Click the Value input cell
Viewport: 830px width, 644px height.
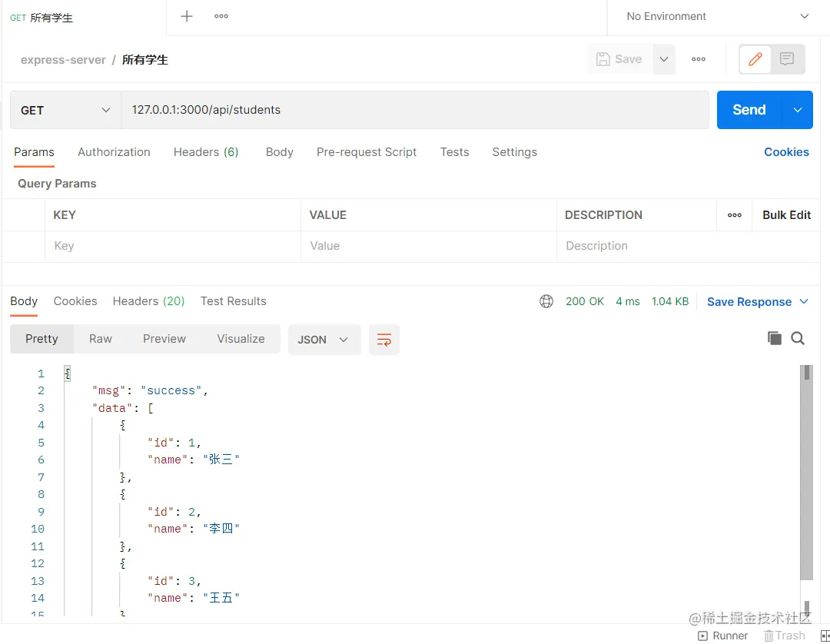tap(428, 246)
